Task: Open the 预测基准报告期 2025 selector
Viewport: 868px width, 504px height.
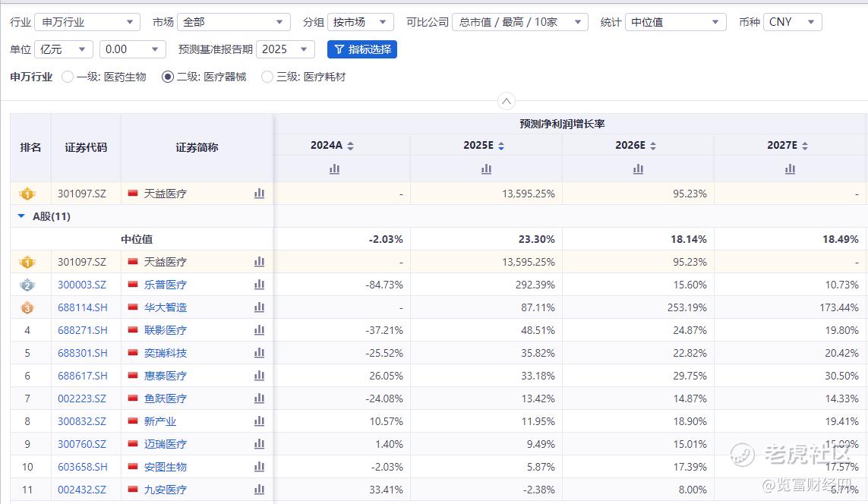Action: pos(285,49)
